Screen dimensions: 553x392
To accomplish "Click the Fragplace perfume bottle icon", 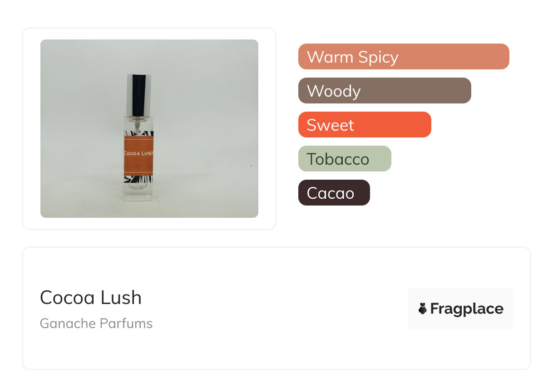I will (423, 309).
